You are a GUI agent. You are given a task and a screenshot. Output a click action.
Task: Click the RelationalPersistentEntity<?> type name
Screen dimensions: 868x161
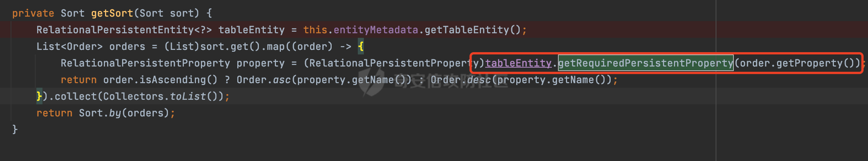(x=124, y=30)
